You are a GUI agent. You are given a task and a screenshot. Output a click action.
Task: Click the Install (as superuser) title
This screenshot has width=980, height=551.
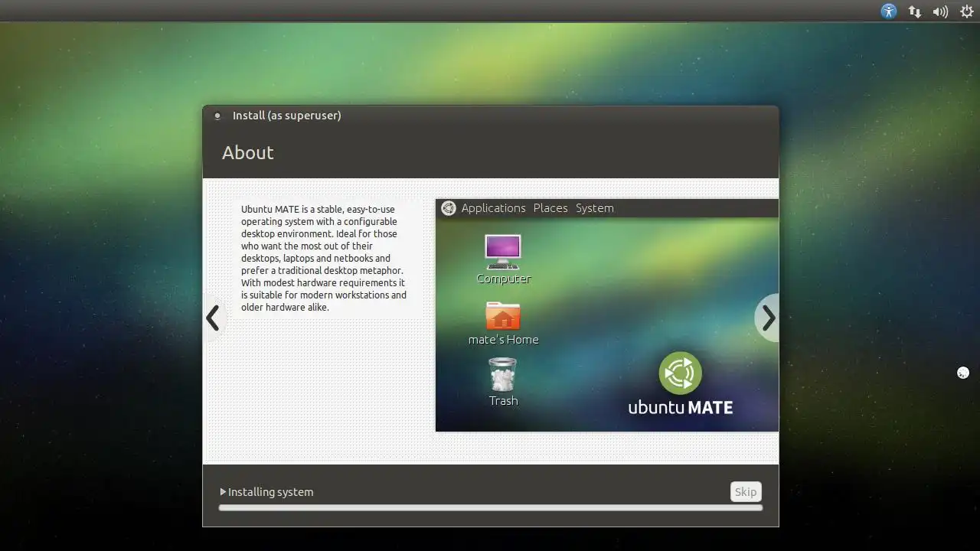pyautogui.click(x=287, y=116)
